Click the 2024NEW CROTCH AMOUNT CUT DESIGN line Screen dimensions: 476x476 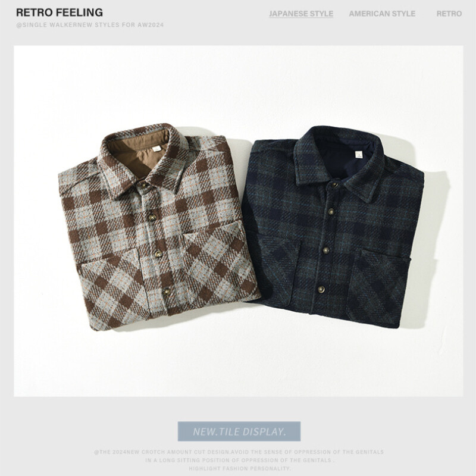[x=239, y=452]
